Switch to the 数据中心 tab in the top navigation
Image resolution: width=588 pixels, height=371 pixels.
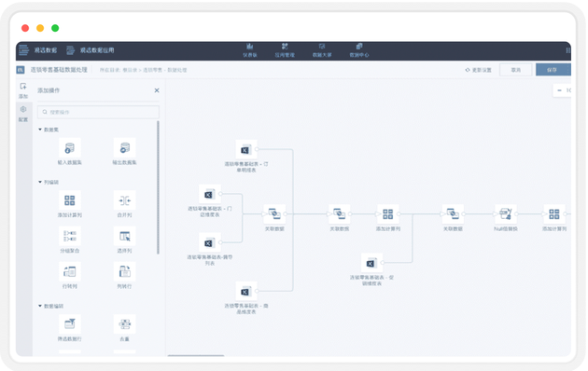point(359,50)
